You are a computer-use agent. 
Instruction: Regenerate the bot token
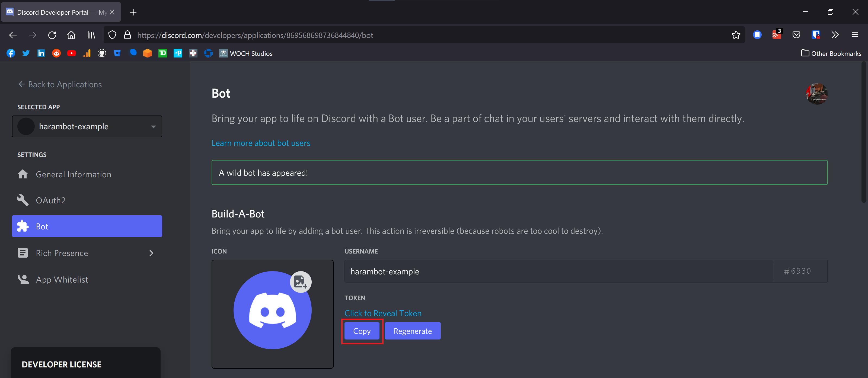tap(412, 331)
